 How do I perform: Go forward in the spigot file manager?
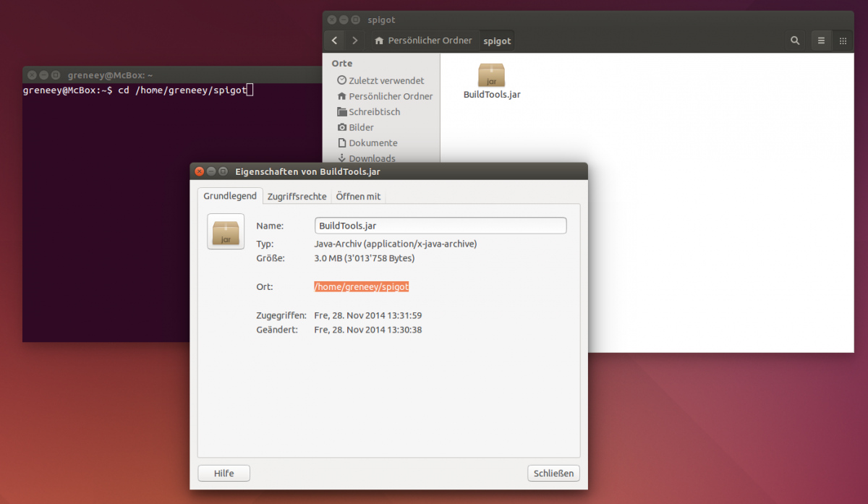pos(354,40)
